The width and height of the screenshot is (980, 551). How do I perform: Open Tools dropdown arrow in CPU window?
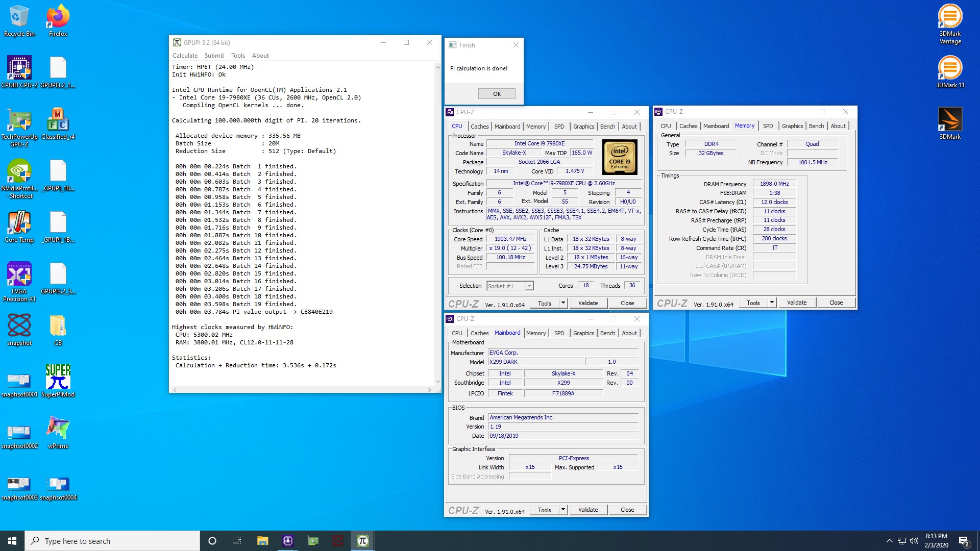563,303
